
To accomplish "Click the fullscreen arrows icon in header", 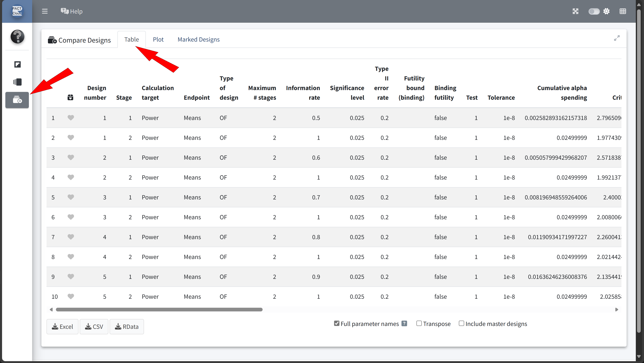I will pyautogui.click(x=576, y=11).
